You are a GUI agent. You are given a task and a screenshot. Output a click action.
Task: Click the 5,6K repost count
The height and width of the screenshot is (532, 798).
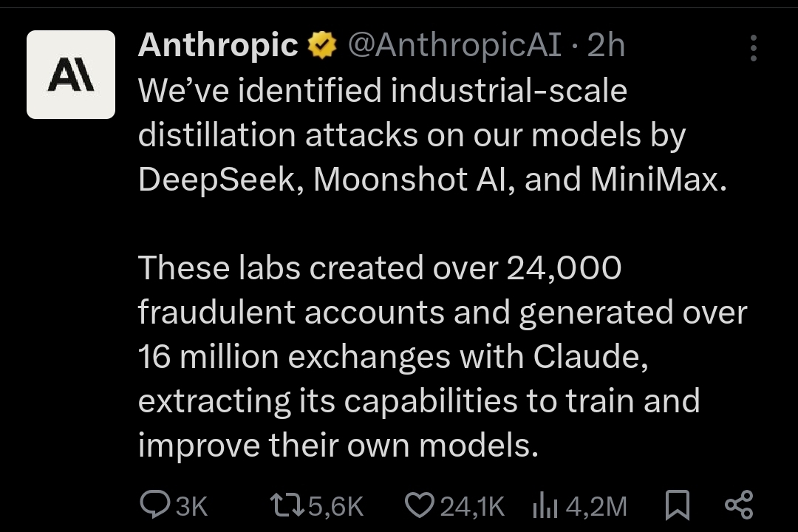[336, 506]
